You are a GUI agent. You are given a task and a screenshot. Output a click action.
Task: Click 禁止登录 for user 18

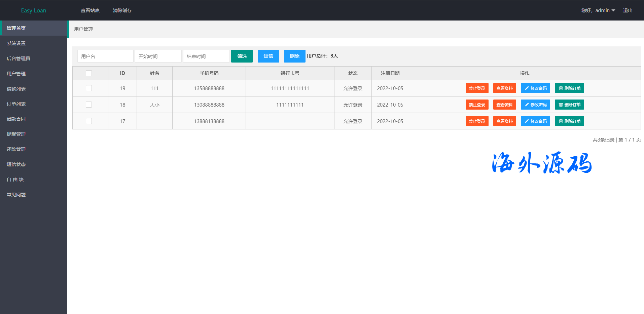pos(477,105)
